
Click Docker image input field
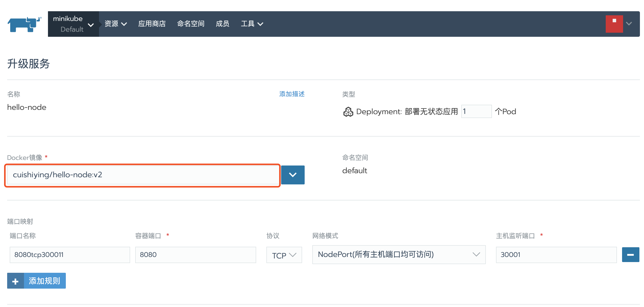pos(143,175)
